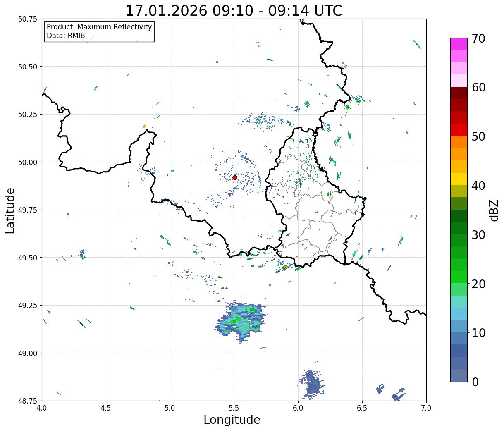This screenshot has height=430, width=504.
Task: Click the colorbar tick value 20
Action: [478, 284]
